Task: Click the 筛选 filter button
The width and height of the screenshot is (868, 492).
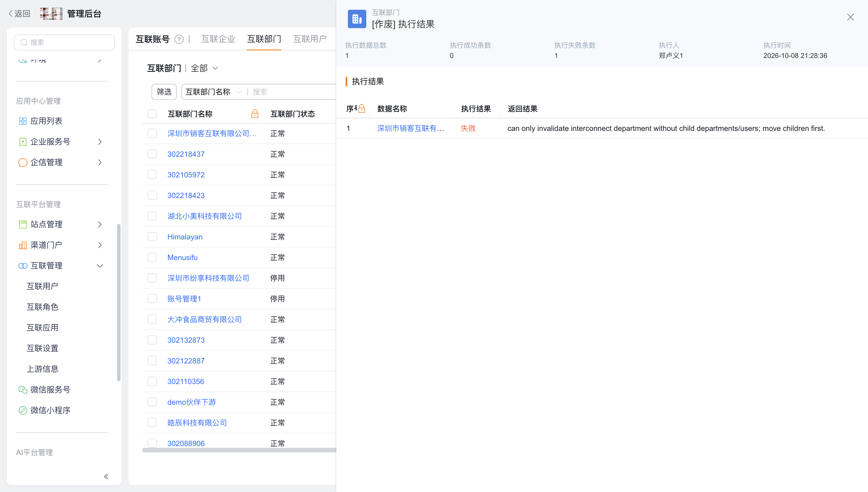Action: (x=164, y=92)
